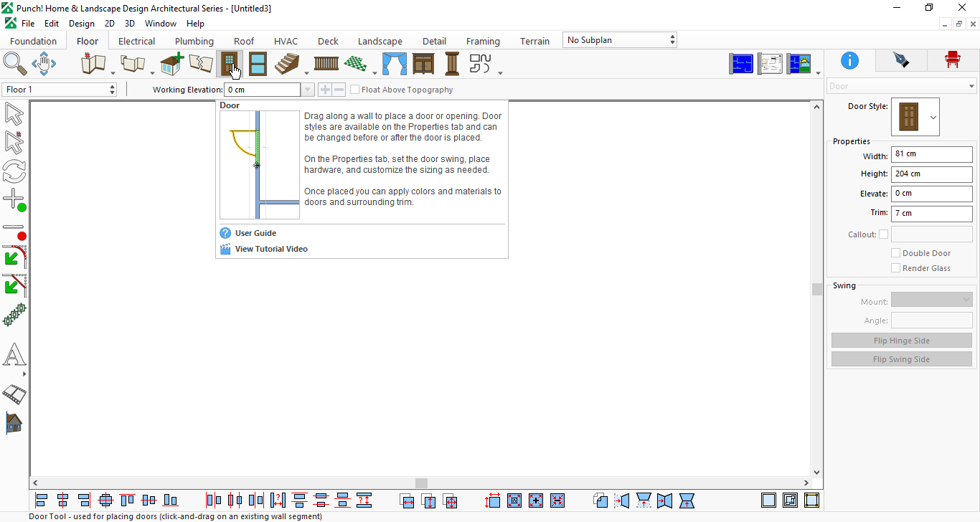Open the Design menu
Viewport: 980px width, 522px height.
[82, 24]
